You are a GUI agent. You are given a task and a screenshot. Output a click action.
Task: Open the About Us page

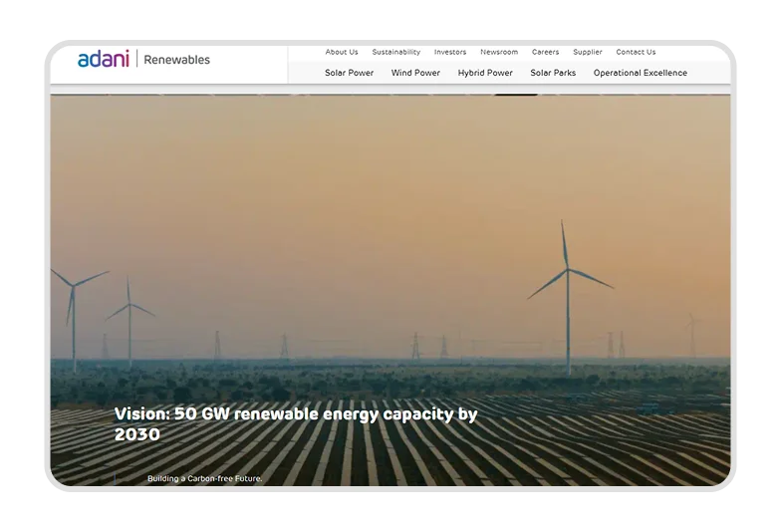coord(341,52)
